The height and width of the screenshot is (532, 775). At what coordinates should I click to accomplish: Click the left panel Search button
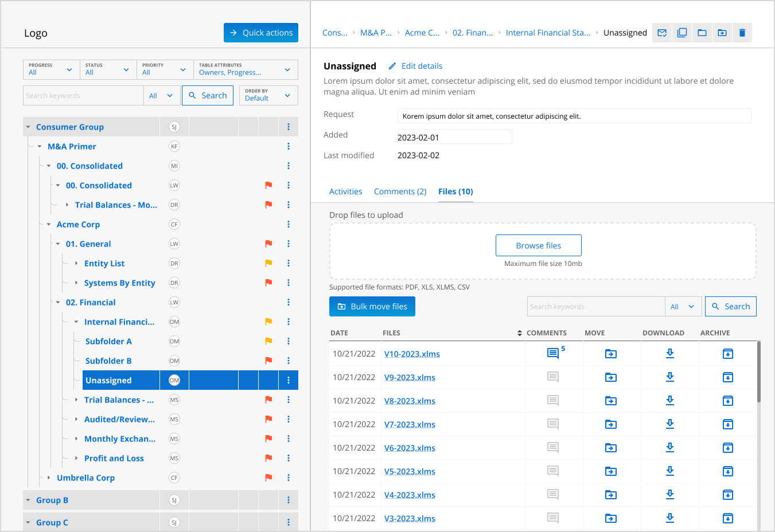coord(208,96)
